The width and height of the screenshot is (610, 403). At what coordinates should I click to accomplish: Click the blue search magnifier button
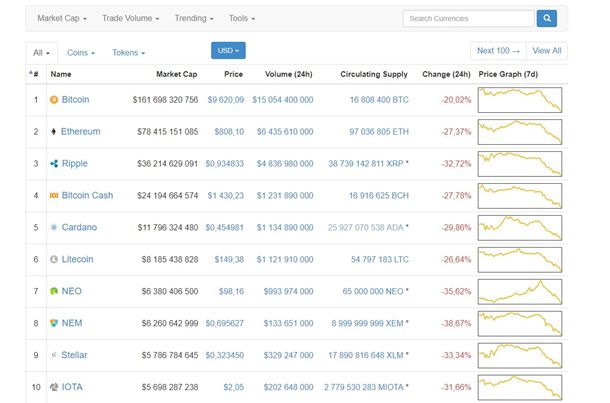(547, 18)
